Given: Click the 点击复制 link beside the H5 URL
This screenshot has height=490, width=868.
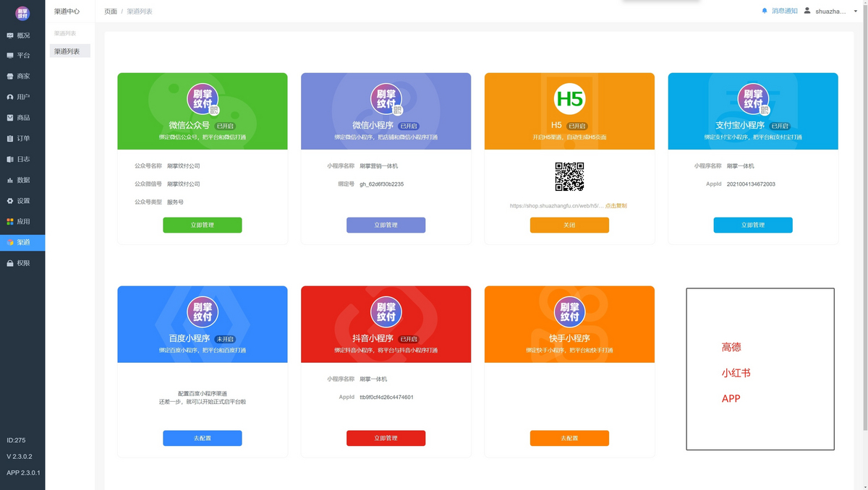Looking at the screenshot, I should coord(616,206).
